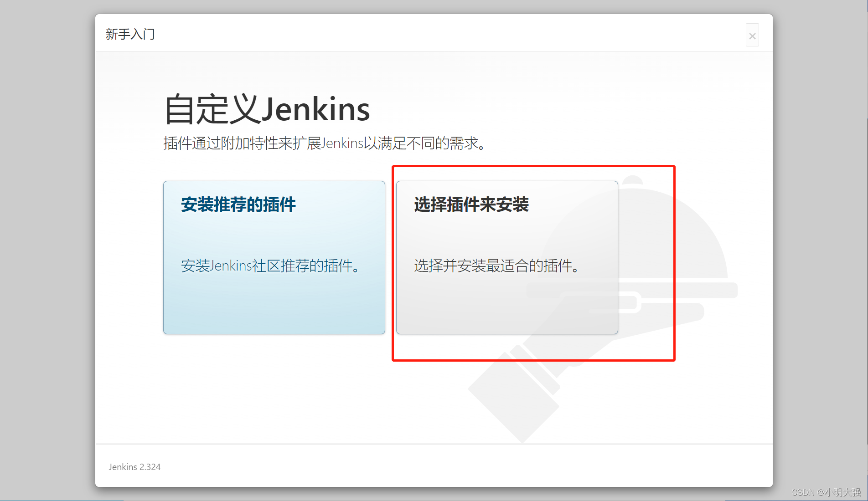Click the 新手入门 dialog title
This screenshot has height=501, width=868.
point(130,34)
